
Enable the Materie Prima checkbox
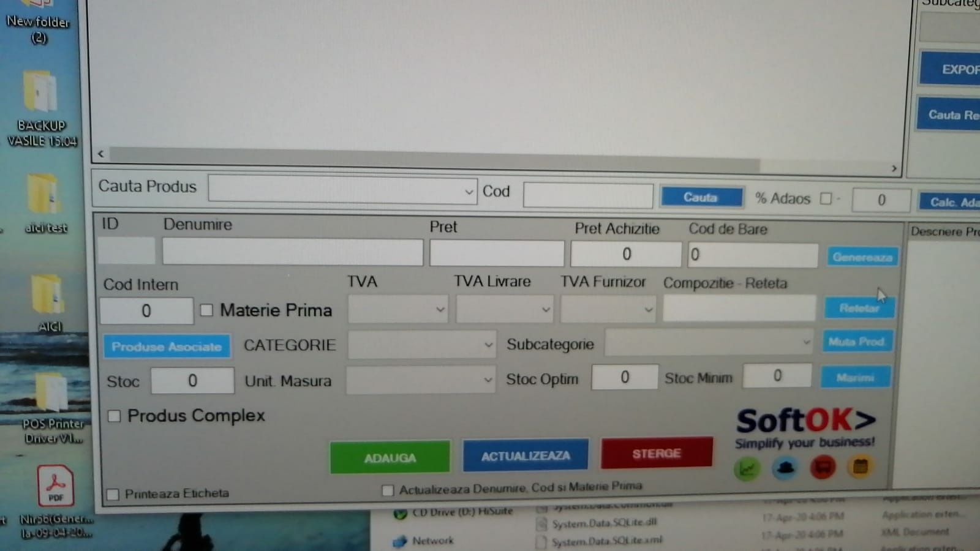(x=206, y=310)
